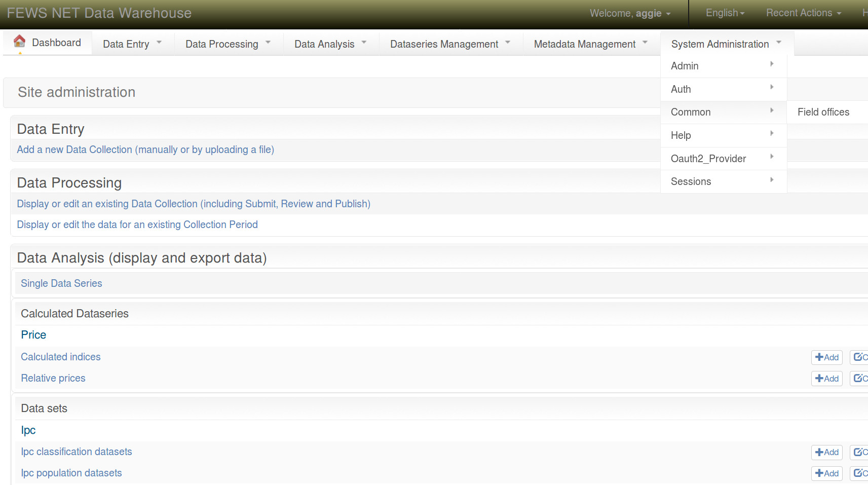Expand the Data Processing menu
868x485 pixels.
click(x=228, y=44)
